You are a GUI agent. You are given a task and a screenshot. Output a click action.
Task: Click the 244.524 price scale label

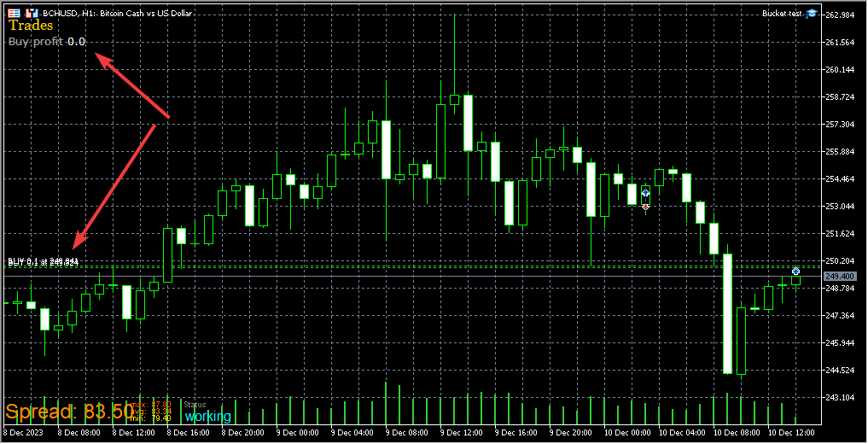tap(840, 371)
